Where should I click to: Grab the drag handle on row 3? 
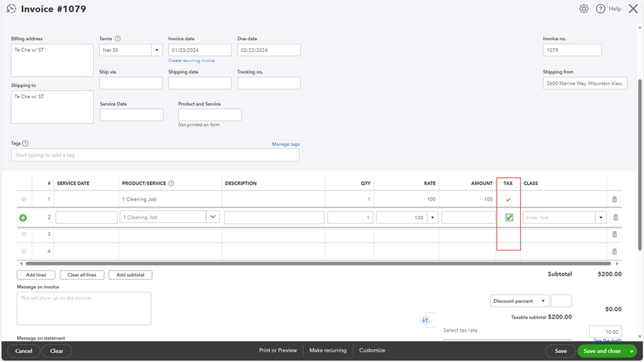(x=24, y=234)
